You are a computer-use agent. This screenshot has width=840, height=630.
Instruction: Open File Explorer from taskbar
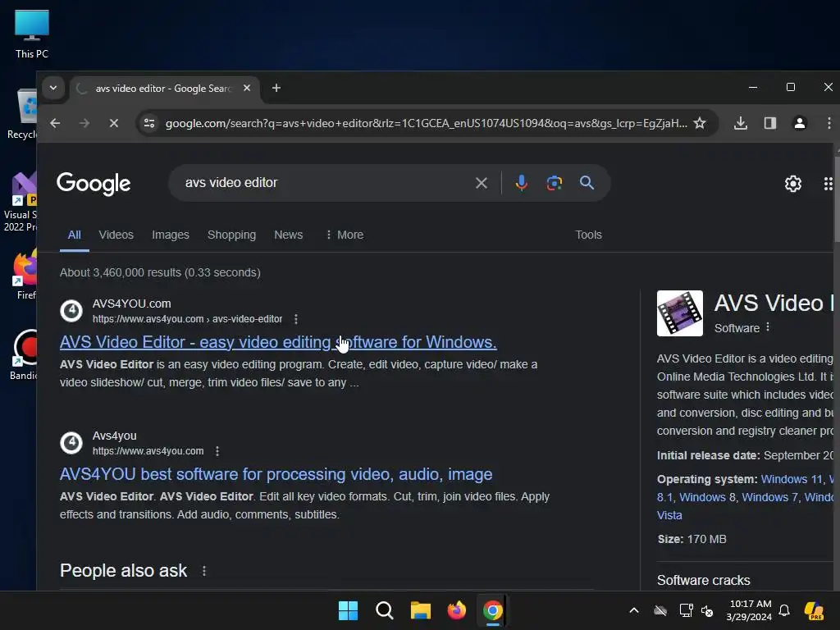click(x=421, y=610)
